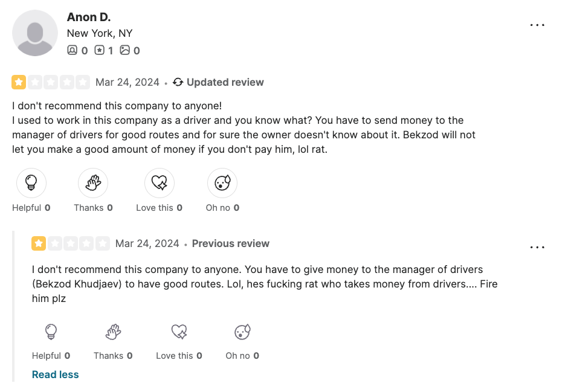574x392 pixels.
Task: Open Anon D.'s profile avatar
Action: point(35,33)
